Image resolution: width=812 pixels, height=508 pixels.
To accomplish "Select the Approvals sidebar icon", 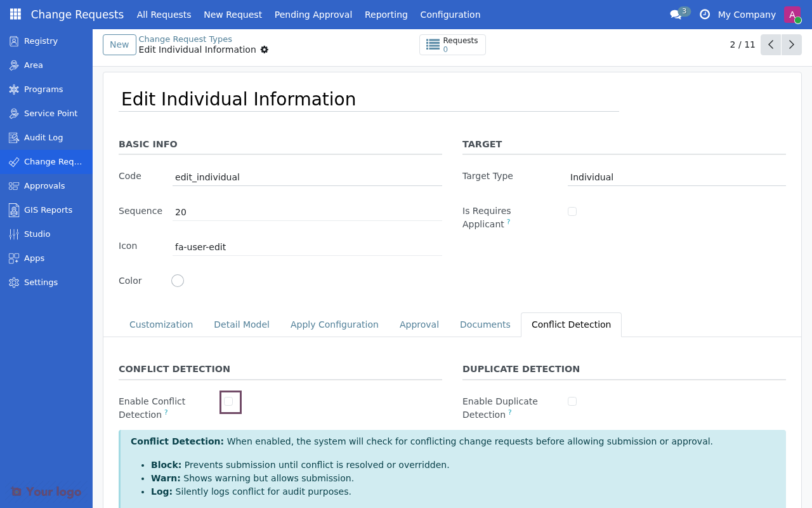I will (13, 185).
